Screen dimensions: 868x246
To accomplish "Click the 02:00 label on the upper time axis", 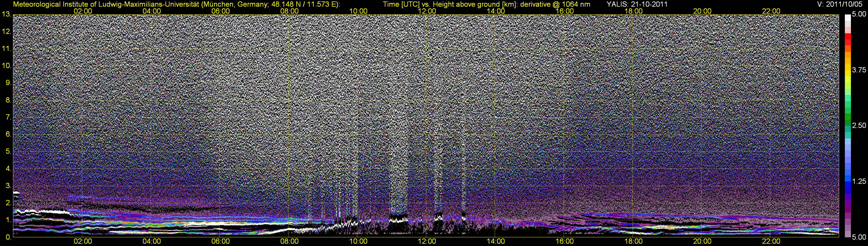I will (x=82, y=11).
